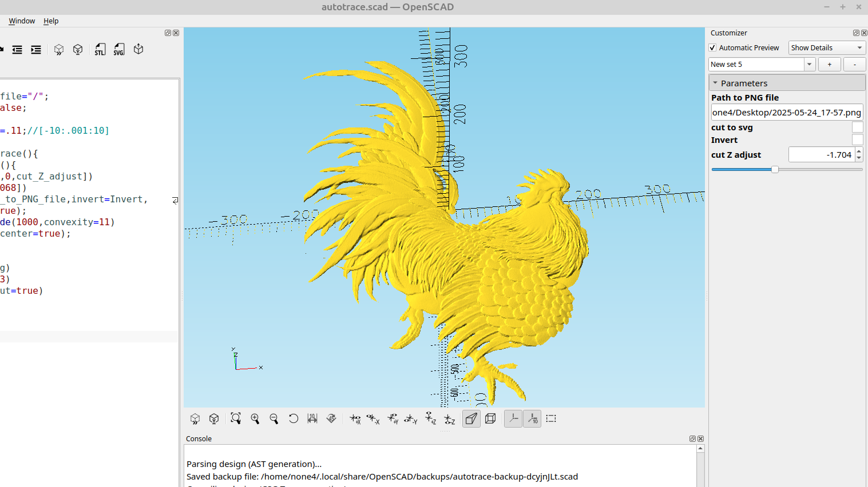The height and width of the screenshot is (487, 868).
Task: Add a new parameter set with +
Action: (x=829, y=65)
